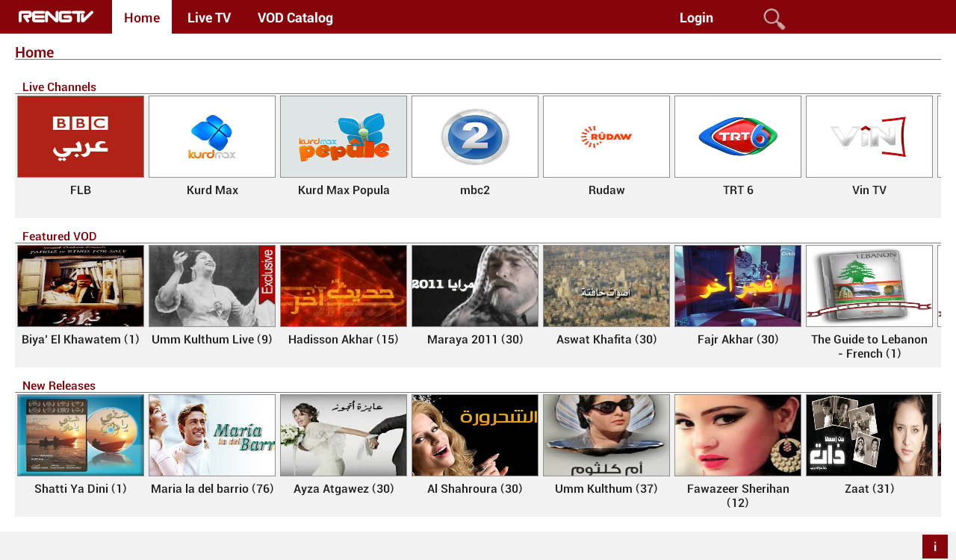Open the Fawazeer Sherihan thumbnail

click(x=738, y=435)
